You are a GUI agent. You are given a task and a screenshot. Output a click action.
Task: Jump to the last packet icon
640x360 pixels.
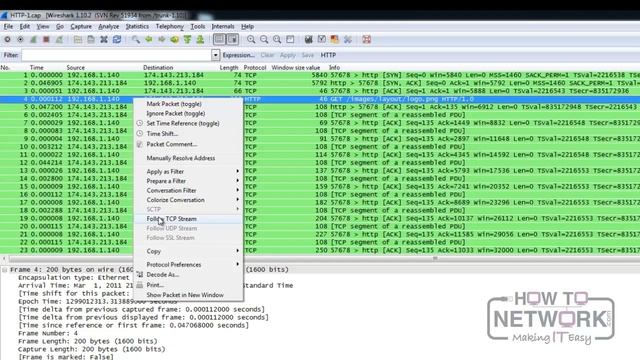[200, 40]
